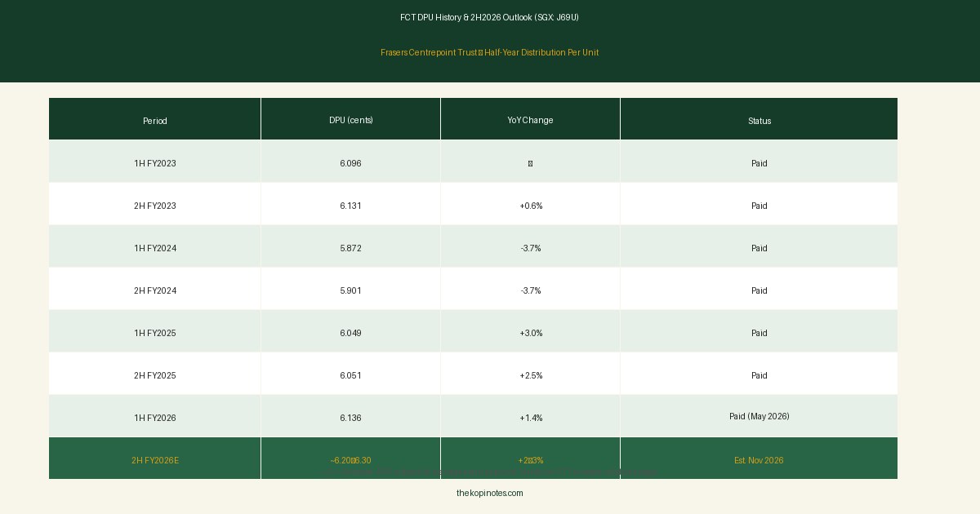This screenshot has width=980, height=514.
Task: Select the 'Status' column header
Action: [759, 121]
